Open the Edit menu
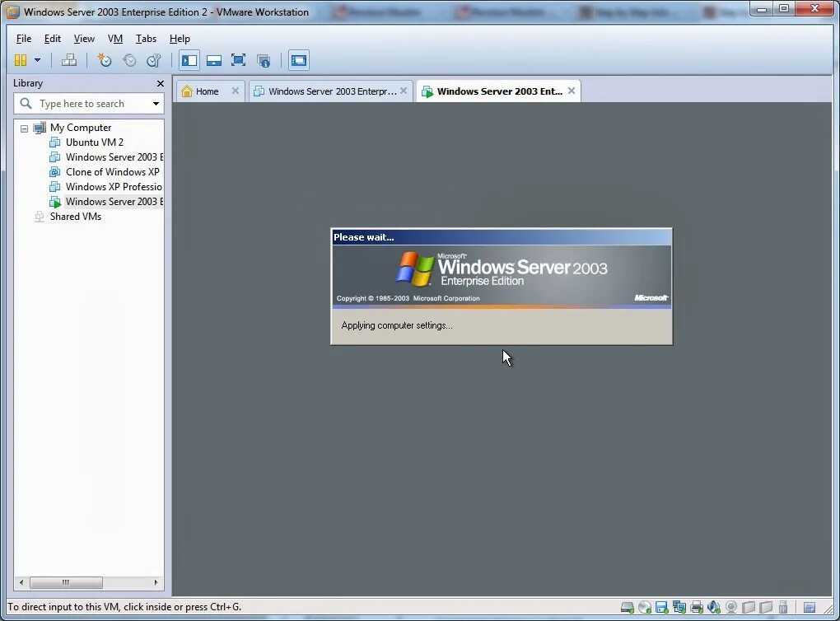 point(53,39)
